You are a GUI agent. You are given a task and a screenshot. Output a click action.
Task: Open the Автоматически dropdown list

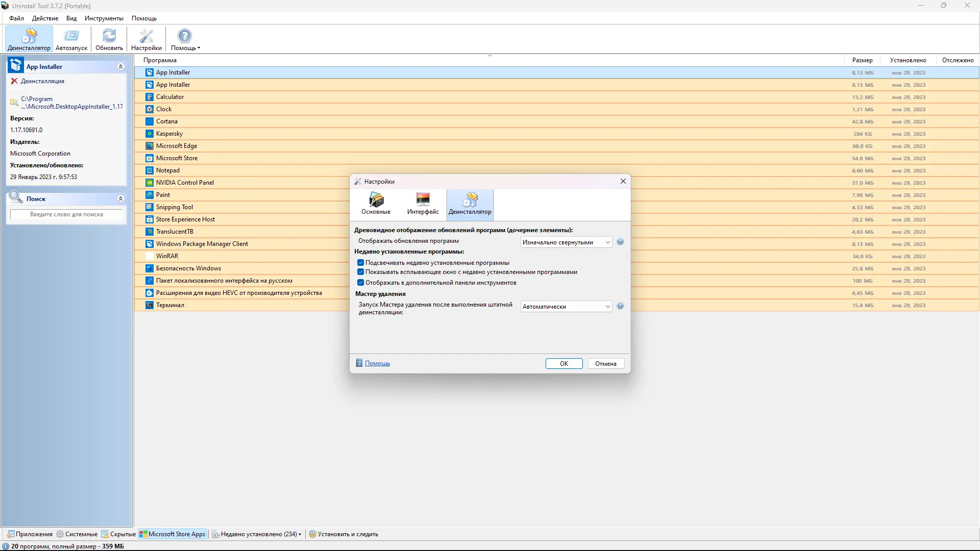point(566,307)
